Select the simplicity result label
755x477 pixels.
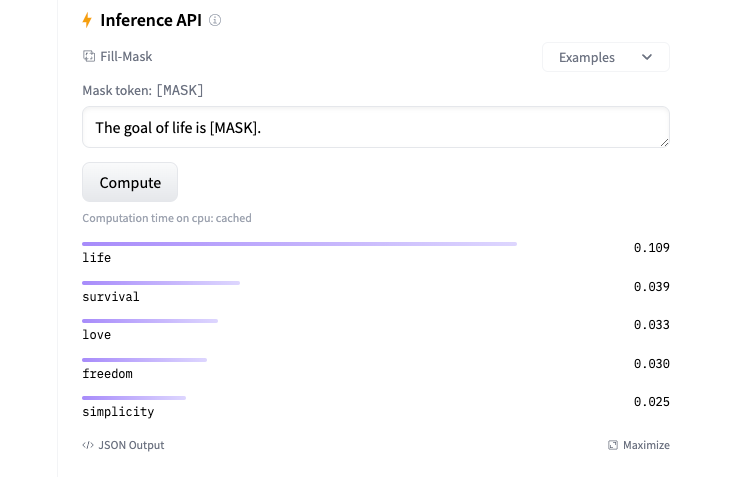pos(118,413)
